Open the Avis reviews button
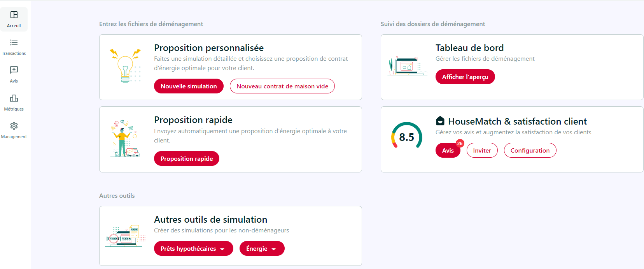 coord(448,150)
